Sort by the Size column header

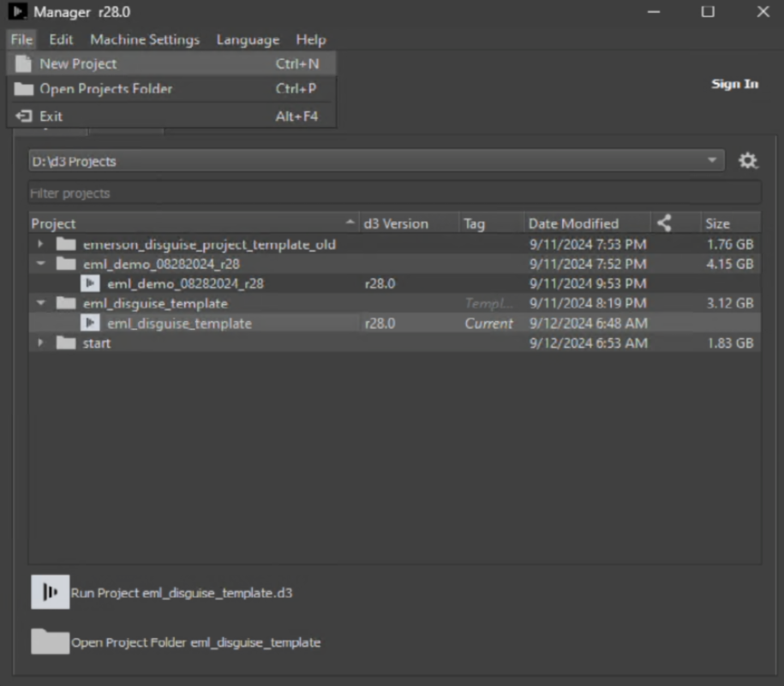coord(731,224)
